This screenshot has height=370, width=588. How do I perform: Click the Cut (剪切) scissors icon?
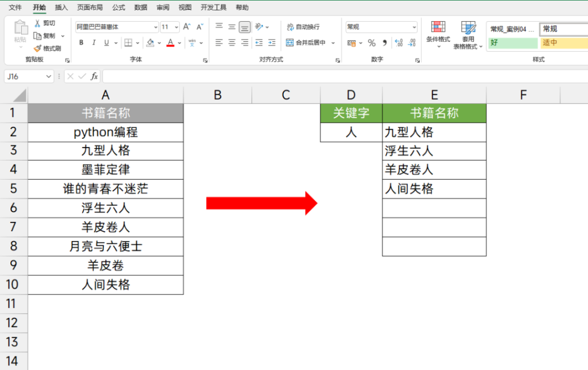pyautogui.click(x=37, y=23)
